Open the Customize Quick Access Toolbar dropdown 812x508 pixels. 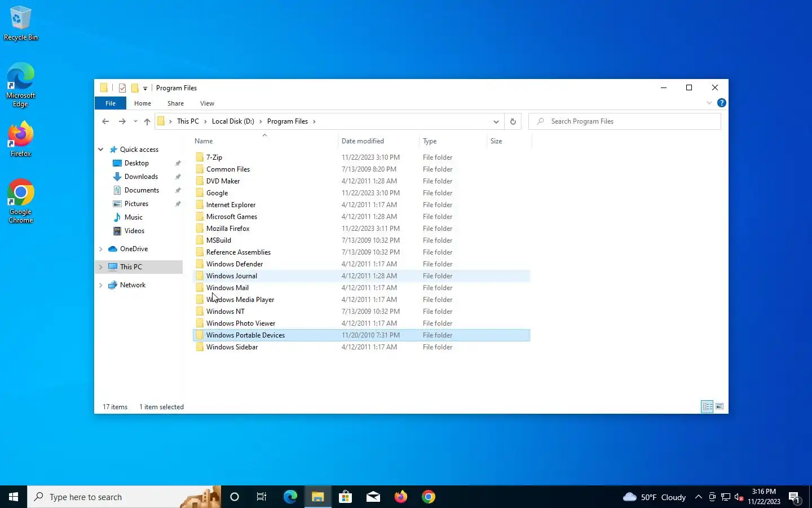pos(145,89)
